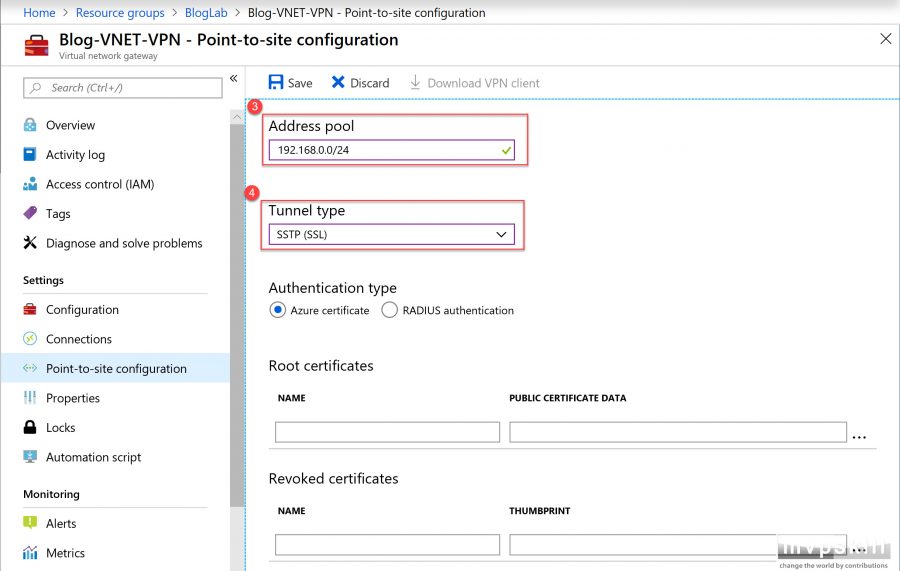The width and height of the screenshot is (900, 571).
Task: Open Automation script menu item
Action: coord(94,457)
